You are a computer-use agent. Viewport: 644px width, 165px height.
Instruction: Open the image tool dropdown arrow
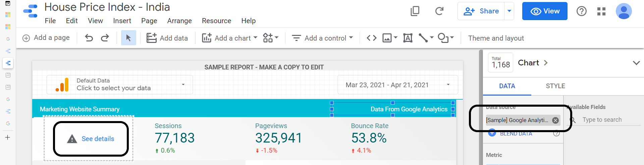point(395,38)
